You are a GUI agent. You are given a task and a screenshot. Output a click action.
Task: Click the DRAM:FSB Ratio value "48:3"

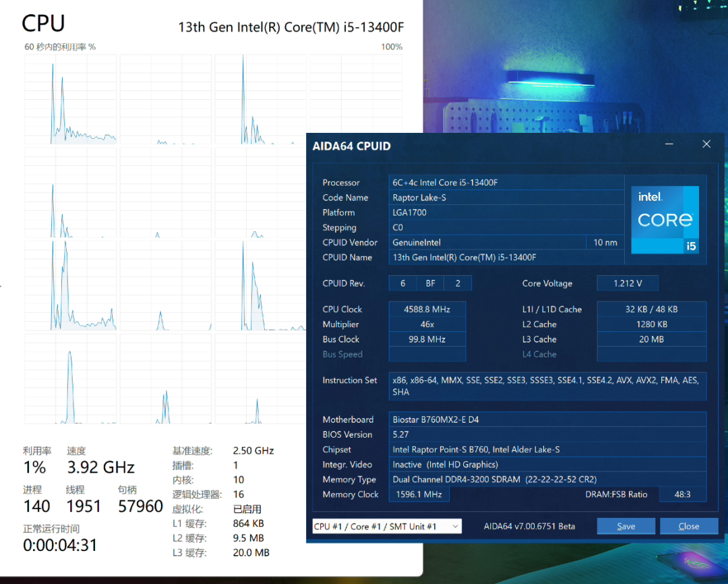point(682,494)
